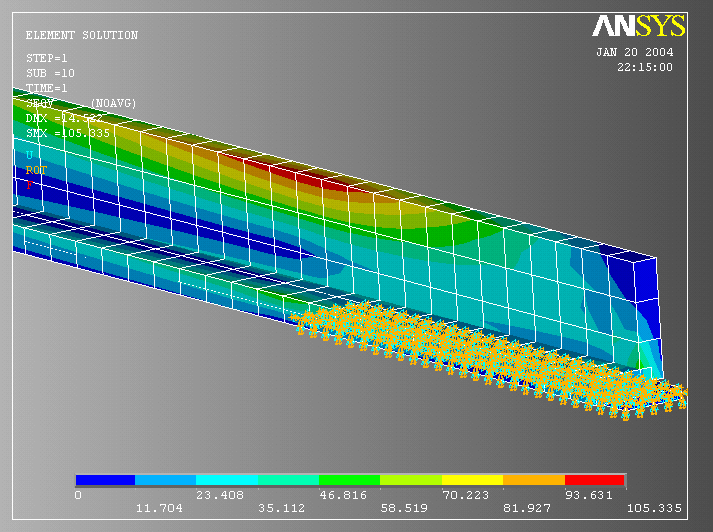Click the STEP=1 label
This screenshot has height=532, width=713.
(x=47, y=58)
